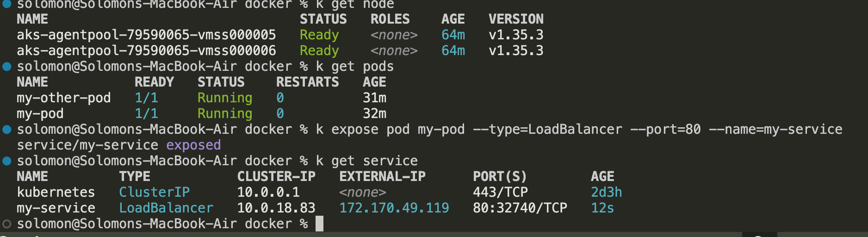Screen dimensions: 868x237
Task: Click external IP 172.170.49.119
Action: pos(394,208)
